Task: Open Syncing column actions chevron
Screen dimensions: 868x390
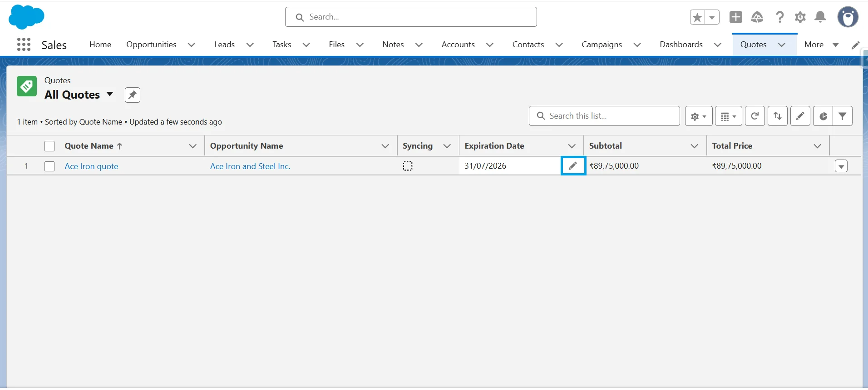Action: [x=447, y=146]
